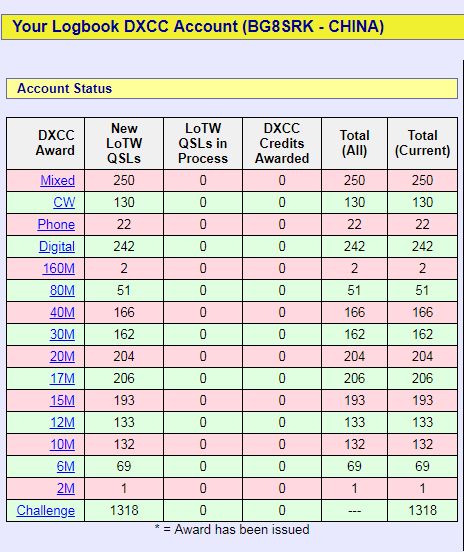Image resolution: width=464 pixels, height=552 pixels.
Task: Click the Account Status section header
Action: (x=232, y=88)
